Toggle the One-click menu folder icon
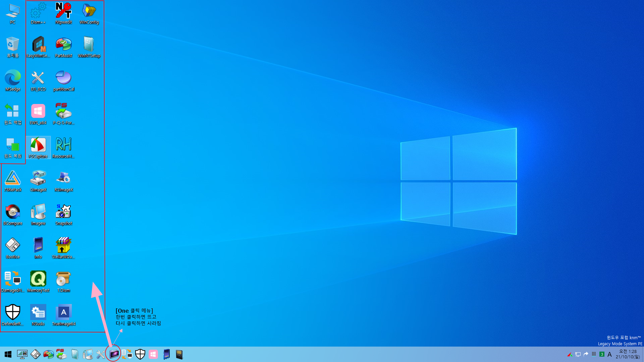Viewport: 644px width, 362px height. pyautogui.click(x=114, y=354)
